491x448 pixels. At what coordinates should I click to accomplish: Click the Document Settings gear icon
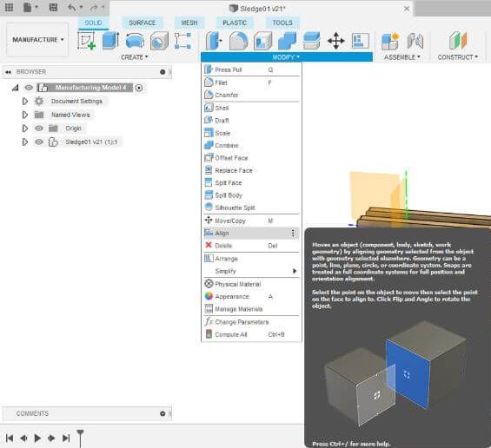pos(39,101)
